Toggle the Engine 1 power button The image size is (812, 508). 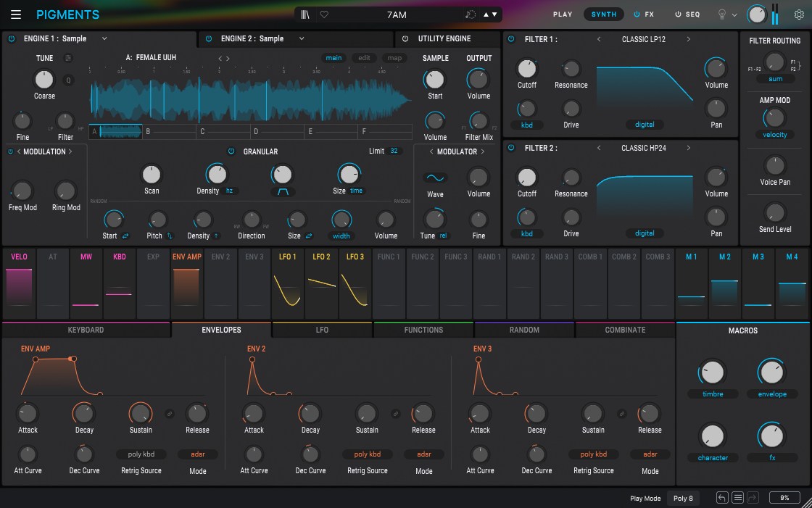(12, 39)
